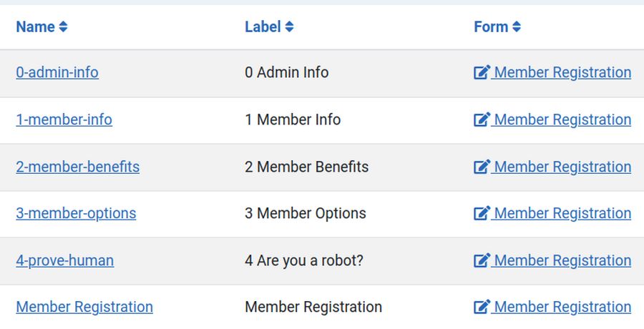This screenshot has height=329, width=644.
Task: Click the sort arrows beside Name header
Action: pos(63,27)
